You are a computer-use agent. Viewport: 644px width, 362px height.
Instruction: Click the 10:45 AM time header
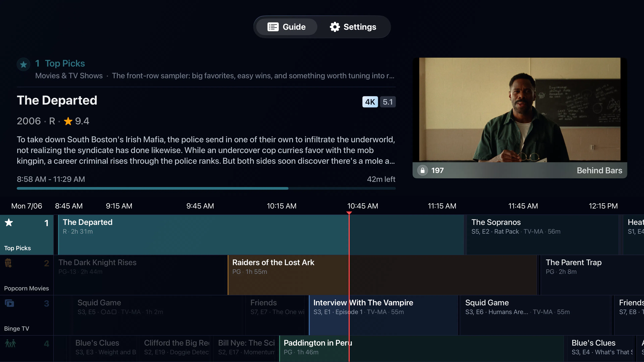point(362,206)
